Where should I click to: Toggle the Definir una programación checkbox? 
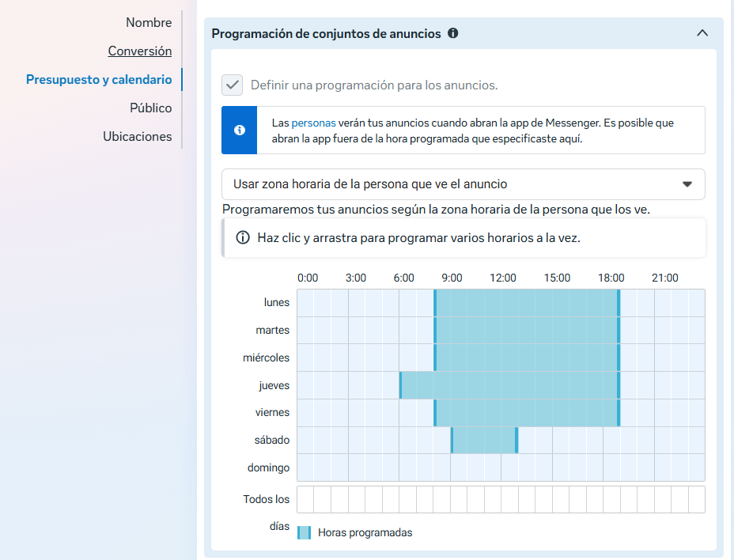(x=232, y=85)
